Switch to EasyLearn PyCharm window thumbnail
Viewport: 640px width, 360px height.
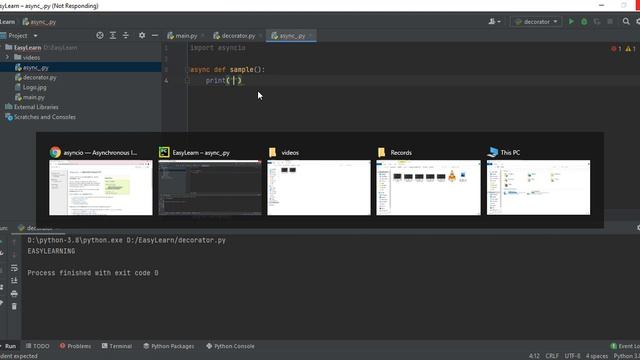tap(210, 187)
